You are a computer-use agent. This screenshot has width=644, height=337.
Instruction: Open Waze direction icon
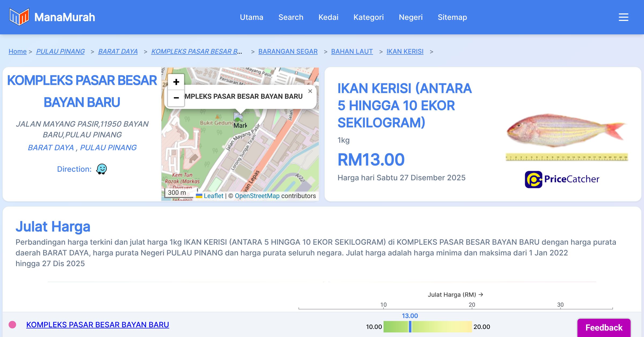point(101,169)
